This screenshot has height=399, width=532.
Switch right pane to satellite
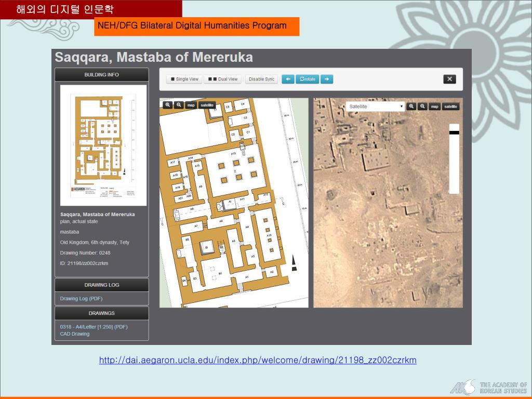pos(450,107)
